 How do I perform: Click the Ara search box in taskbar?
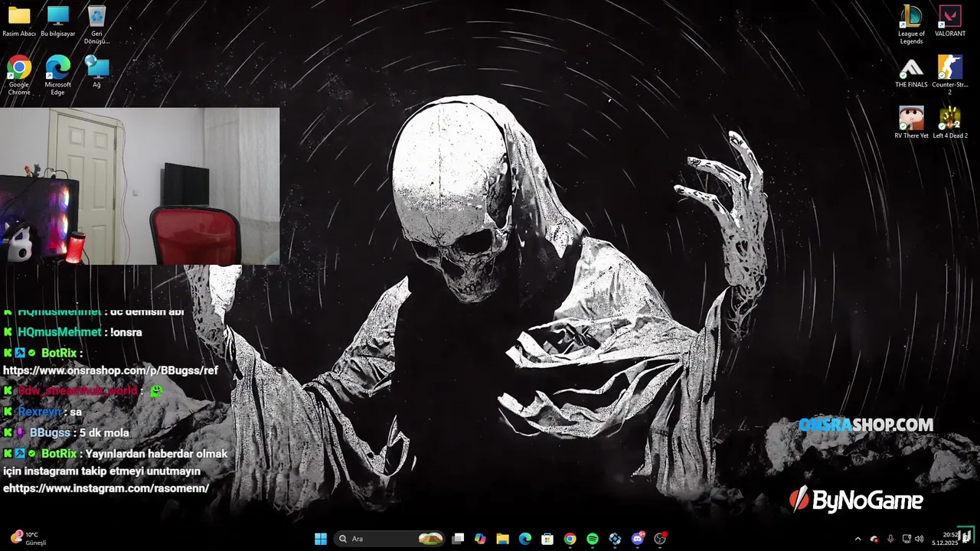pyautogui.click(x=390, y=539)
